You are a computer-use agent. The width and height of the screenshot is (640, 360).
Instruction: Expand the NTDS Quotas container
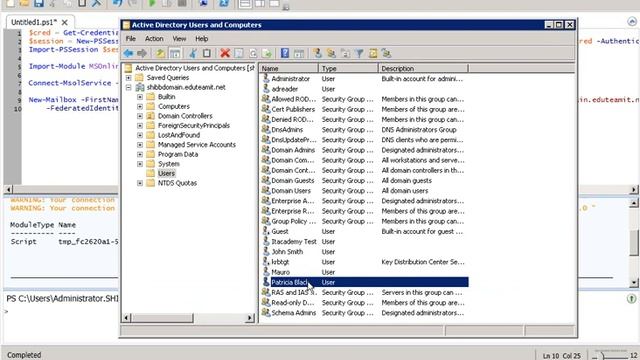[140, 183]
